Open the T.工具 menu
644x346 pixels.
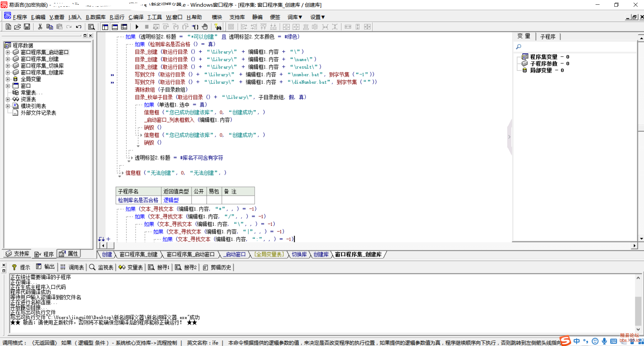154,17
